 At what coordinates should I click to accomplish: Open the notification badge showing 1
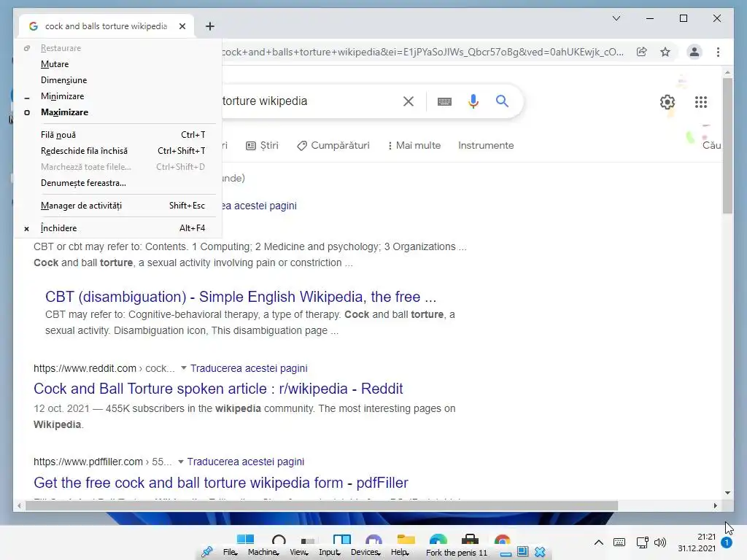click(726, 542)
